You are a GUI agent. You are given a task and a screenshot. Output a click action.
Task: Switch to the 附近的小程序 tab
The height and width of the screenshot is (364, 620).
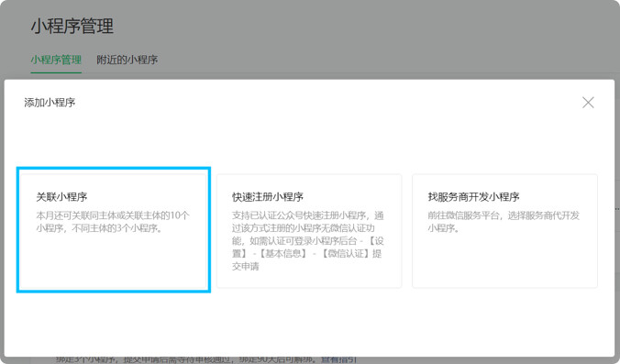(127, 60)
